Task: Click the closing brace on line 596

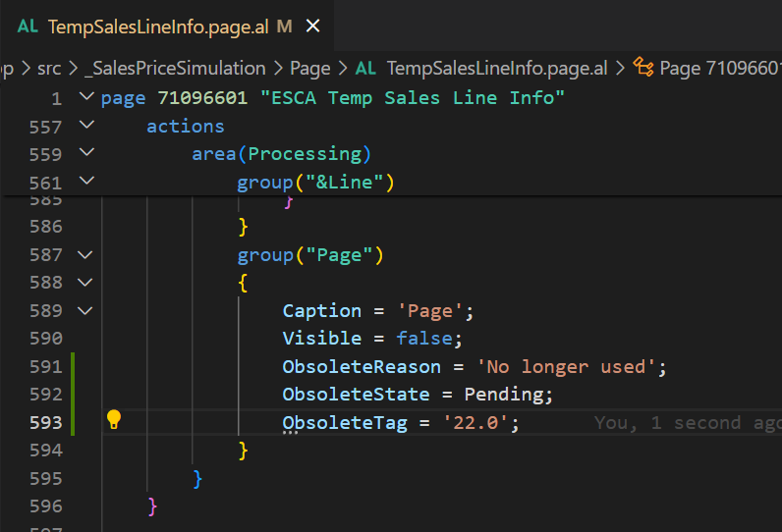Action: point(152,506)
